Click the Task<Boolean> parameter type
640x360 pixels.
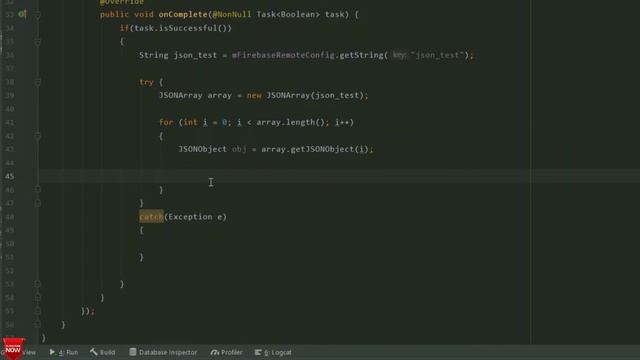click(288, 15)
